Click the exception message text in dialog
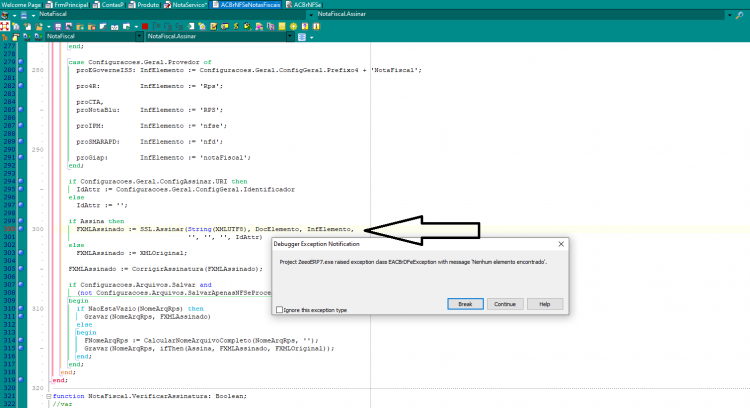The width and height of the screenshot is (750, 408). tap(413, 262)
